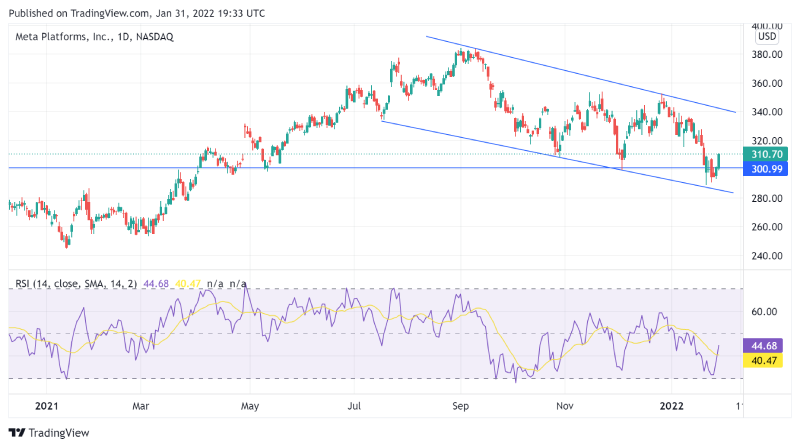This screenshot has height=448, width=800.
Task: Click the green 310.70 price label
Action: (765, 154)
